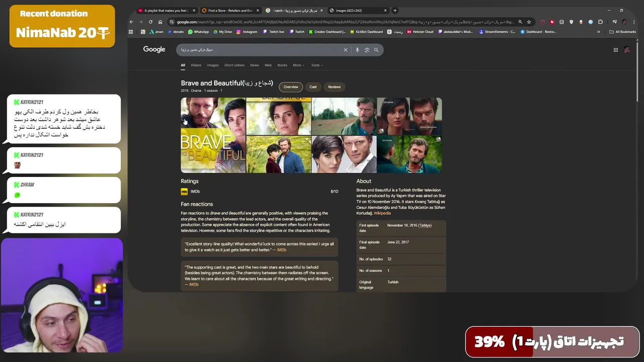This screenshot has width=644, height=362.
Task: Switch to the Short videos results tab
Action: tap(234, 65)
